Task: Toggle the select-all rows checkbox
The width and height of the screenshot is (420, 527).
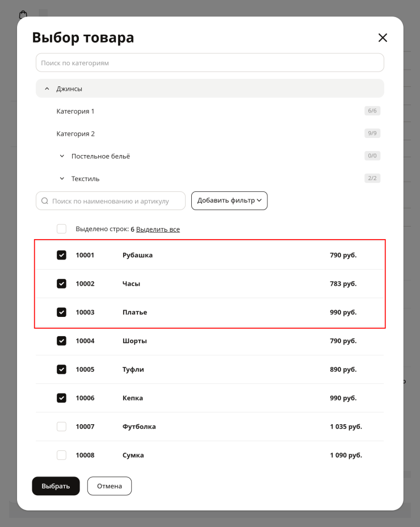Action: pyautogui.click(x=61, y=229)
